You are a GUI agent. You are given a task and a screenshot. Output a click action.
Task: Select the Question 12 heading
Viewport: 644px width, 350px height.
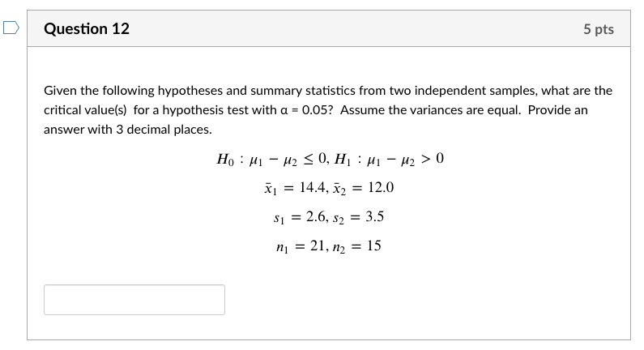(87, 28)
